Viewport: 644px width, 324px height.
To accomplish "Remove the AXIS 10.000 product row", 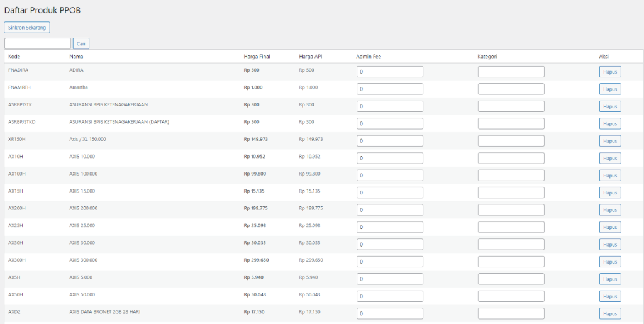I will pyautogui.click(x=609, y=158).
